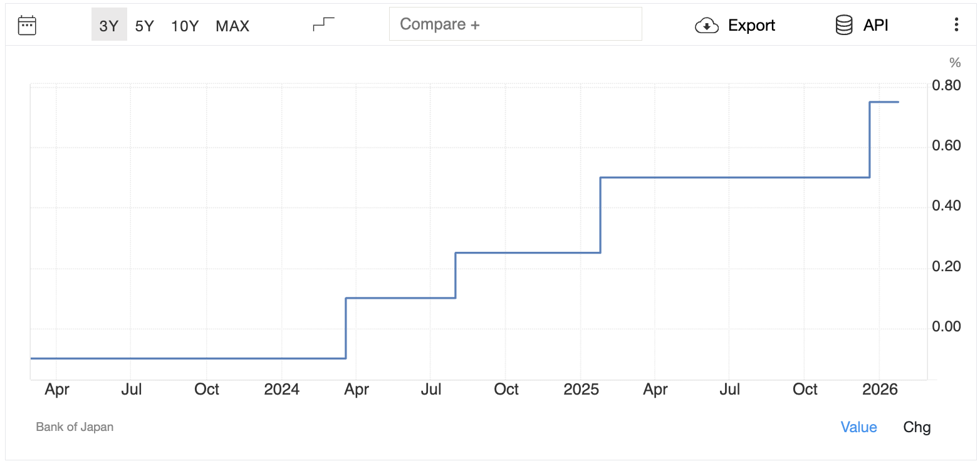Click the API database stack icon
This screenshot has width=980, height=461.
(844, 25)
